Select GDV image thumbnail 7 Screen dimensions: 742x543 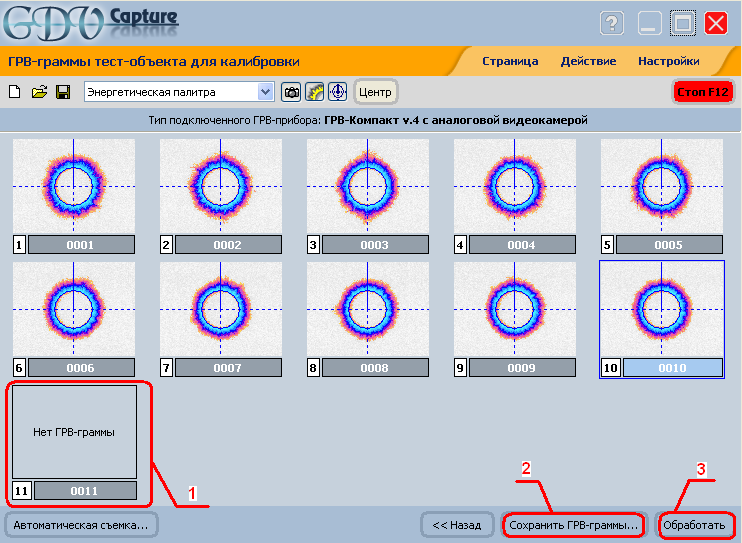(221, 309)
